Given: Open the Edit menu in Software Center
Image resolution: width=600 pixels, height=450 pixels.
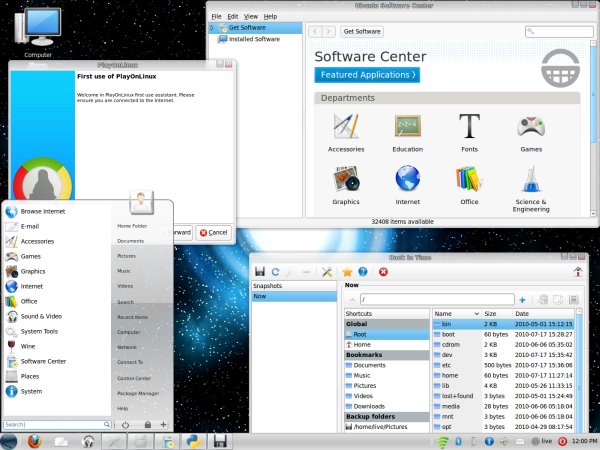Looking at the screenshot, I should (232, 17).
